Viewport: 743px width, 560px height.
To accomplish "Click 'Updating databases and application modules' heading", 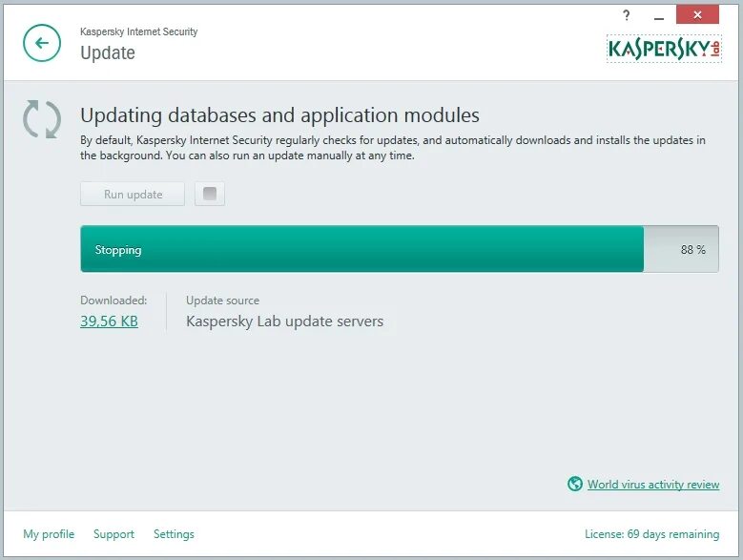I will (280, 115).
